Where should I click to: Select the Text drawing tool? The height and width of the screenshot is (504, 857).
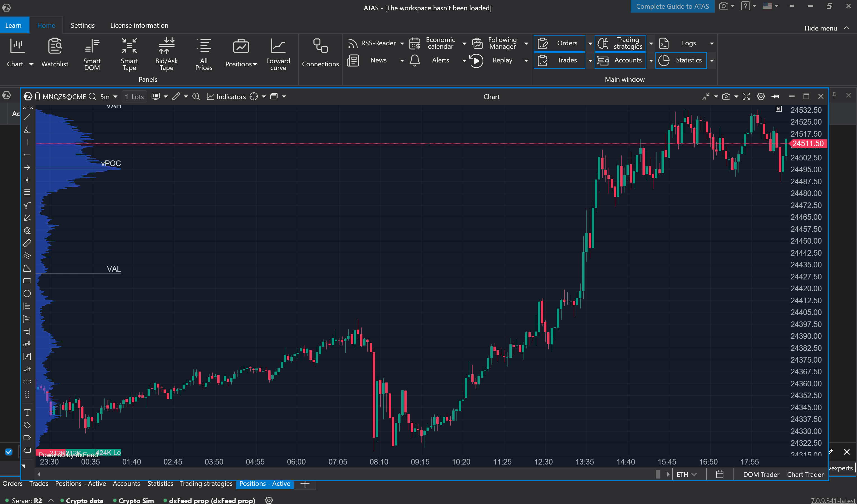(x=27, y=412)
